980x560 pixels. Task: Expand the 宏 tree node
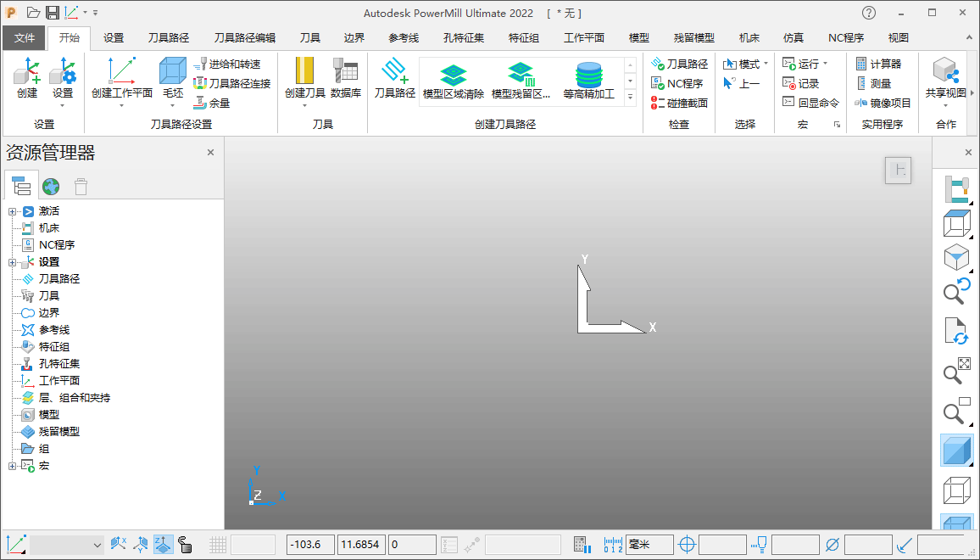click(12, 466)
